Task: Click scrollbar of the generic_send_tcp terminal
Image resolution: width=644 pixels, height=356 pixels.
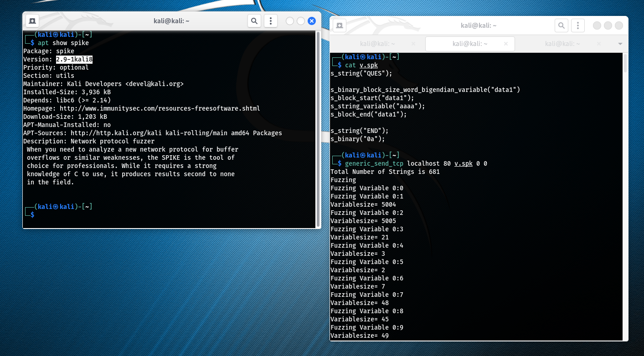Action: (625, 64)
